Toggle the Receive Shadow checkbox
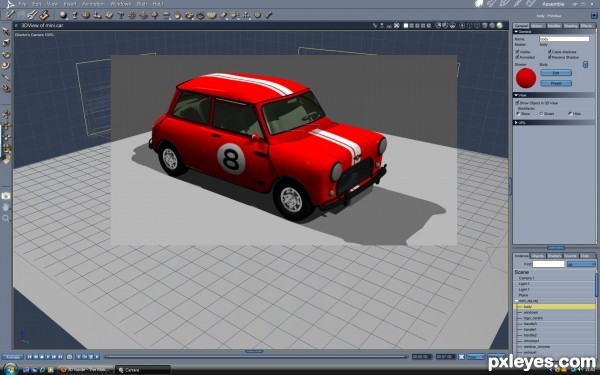This screenshot has width=600, height=375. [549, 57]
